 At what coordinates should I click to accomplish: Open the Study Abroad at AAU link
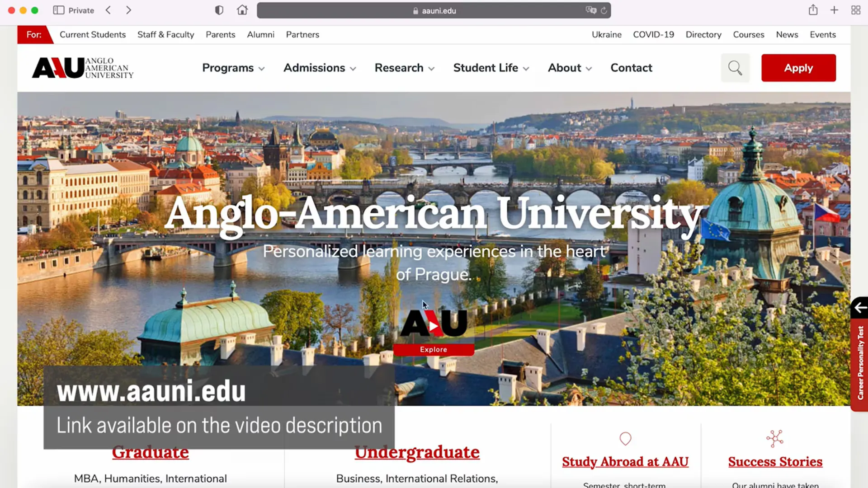pos(625,462)
